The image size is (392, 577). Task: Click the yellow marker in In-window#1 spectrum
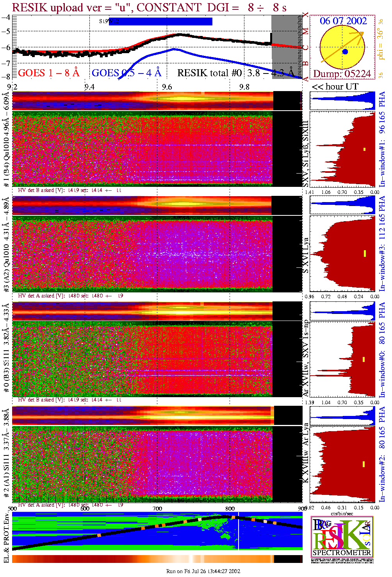tap(365, 149)
